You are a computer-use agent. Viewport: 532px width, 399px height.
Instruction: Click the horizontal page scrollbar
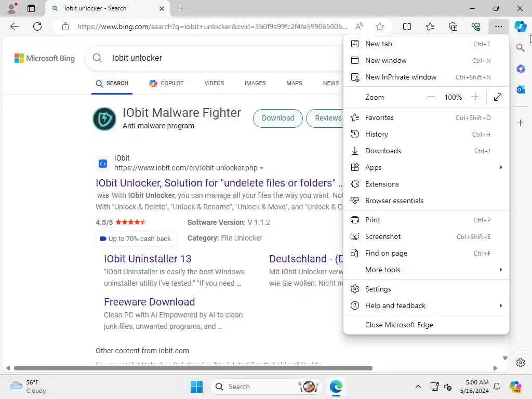pos(193,368)
